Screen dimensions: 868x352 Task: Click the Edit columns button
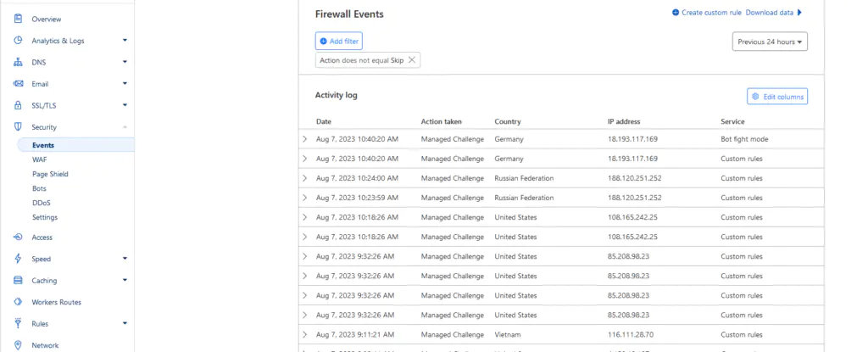tap(777, 97)
